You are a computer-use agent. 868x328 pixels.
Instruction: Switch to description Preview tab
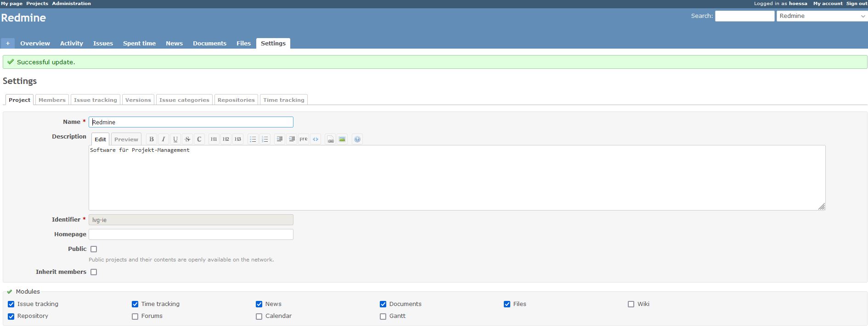[126, 139]
